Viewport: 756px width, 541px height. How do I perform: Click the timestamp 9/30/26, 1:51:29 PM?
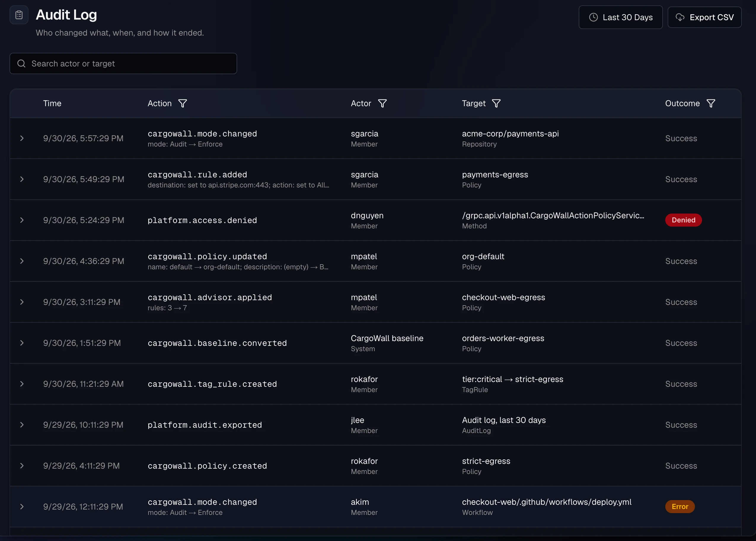(x=82, y=343)
